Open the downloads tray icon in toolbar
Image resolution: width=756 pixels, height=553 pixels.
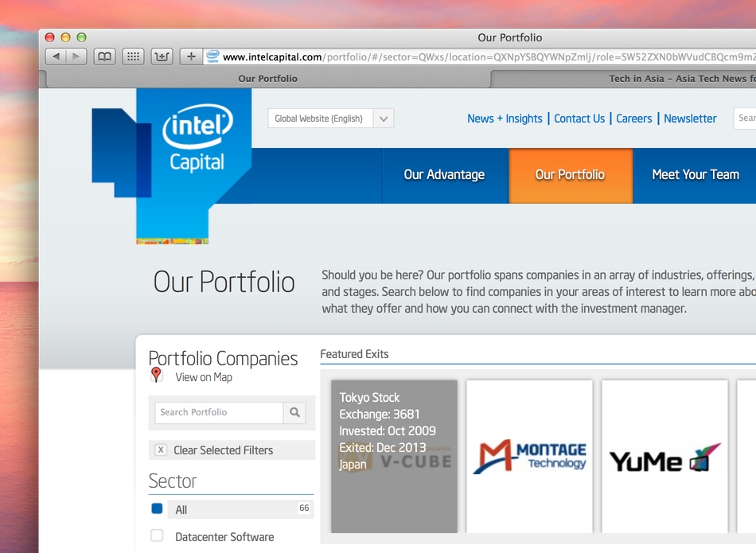162,56
